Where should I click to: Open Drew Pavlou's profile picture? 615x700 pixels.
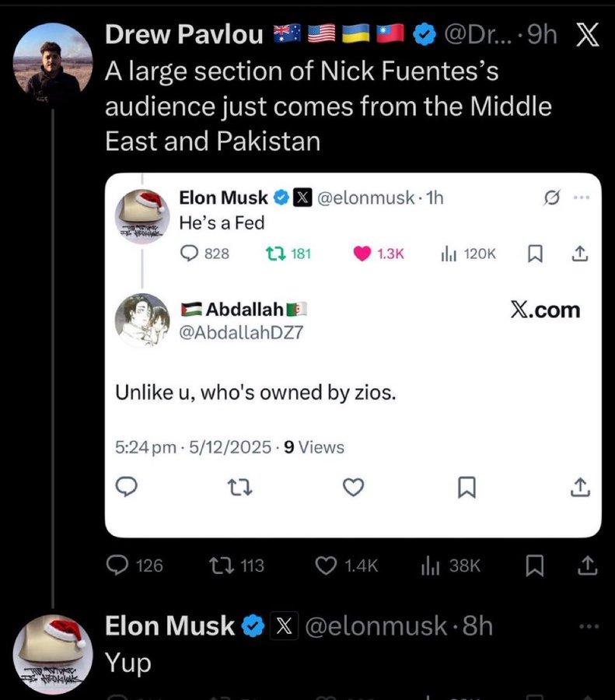pyautogui.click(x=53, y=60)
